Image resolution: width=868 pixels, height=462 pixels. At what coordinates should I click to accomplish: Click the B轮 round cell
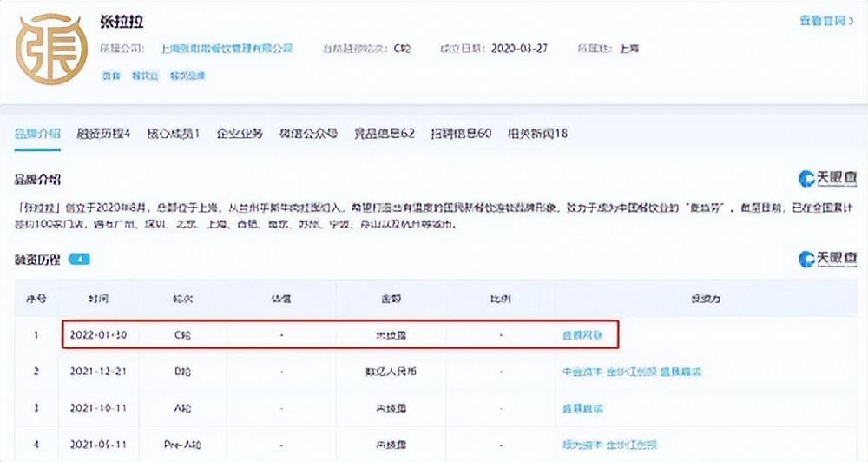(x=182, y=372)
